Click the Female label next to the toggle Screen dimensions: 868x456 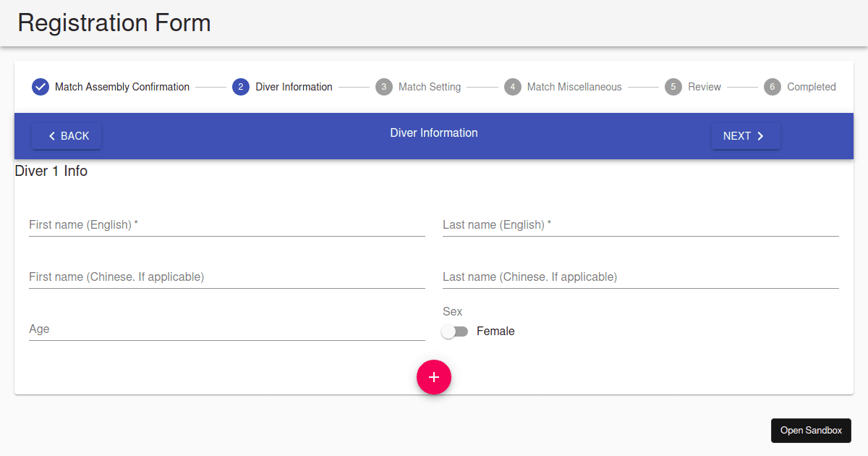[x=495, y=331]
